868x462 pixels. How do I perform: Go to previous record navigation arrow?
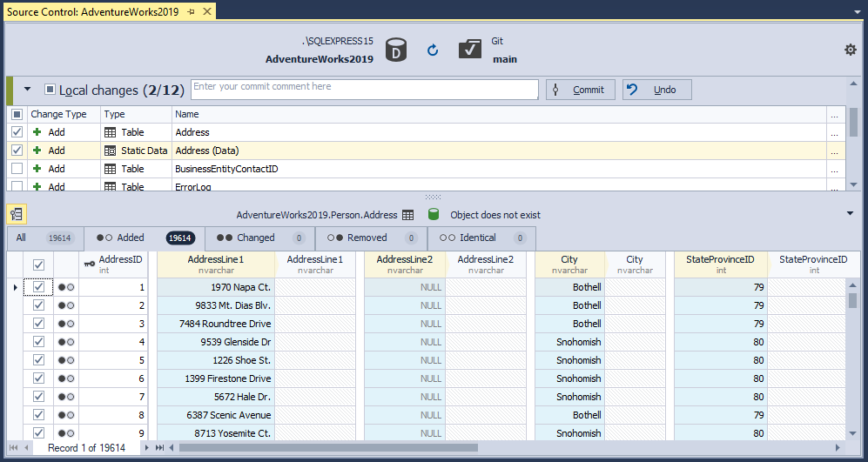click(x=26, y=447)
